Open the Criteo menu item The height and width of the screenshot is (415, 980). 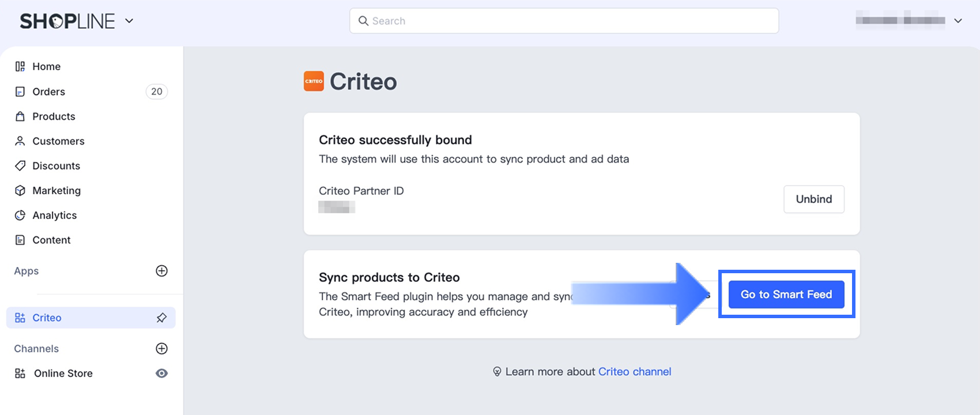coord(47,318)
